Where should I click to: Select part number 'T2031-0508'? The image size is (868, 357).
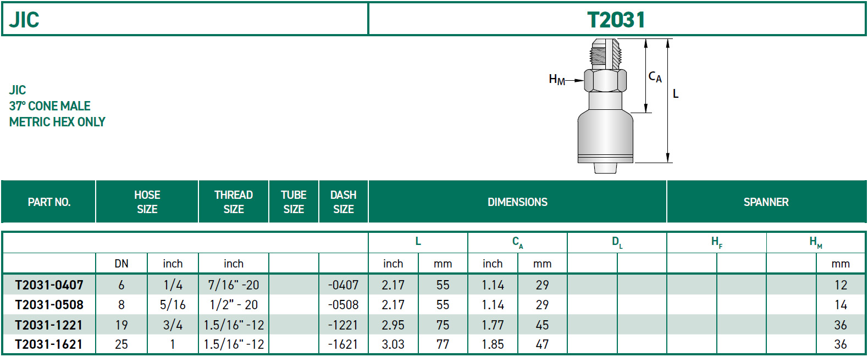tap(49, 305)
